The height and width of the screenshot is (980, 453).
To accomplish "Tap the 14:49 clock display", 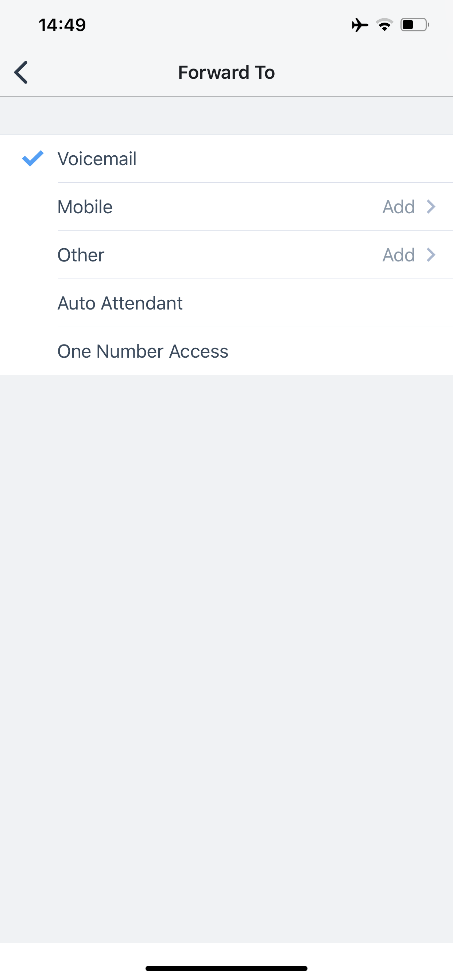I will [62, 25].
